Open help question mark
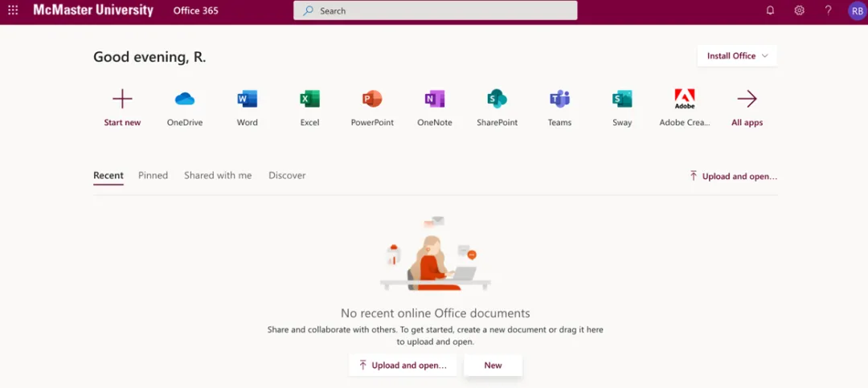The width and height of the screenshot is (868, 388). [828, 10]
